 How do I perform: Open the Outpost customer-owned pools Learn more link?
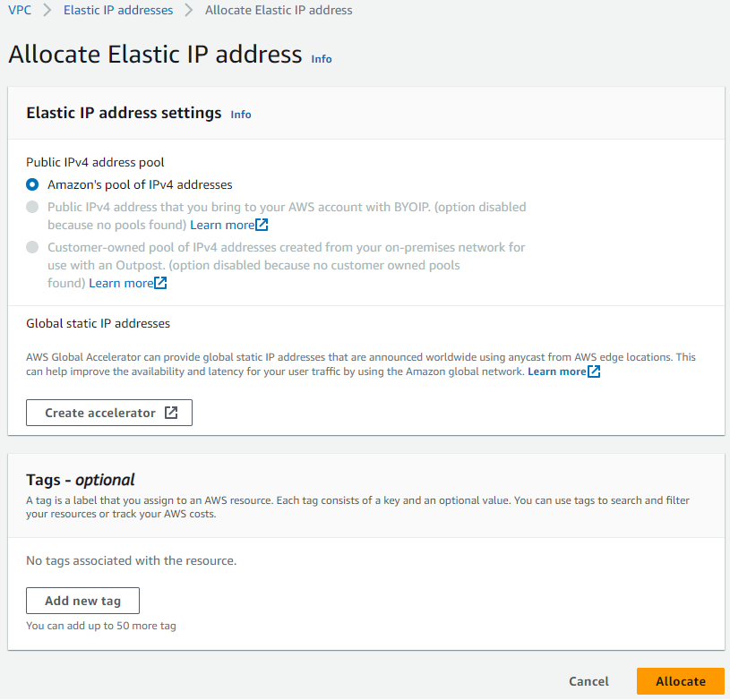coord(121,283)
